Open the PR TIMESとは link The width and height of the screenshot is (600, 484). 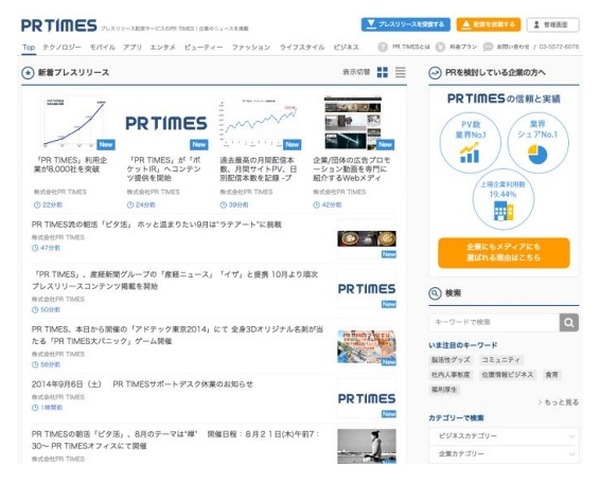pyautogui.click(x=411, y=47)
